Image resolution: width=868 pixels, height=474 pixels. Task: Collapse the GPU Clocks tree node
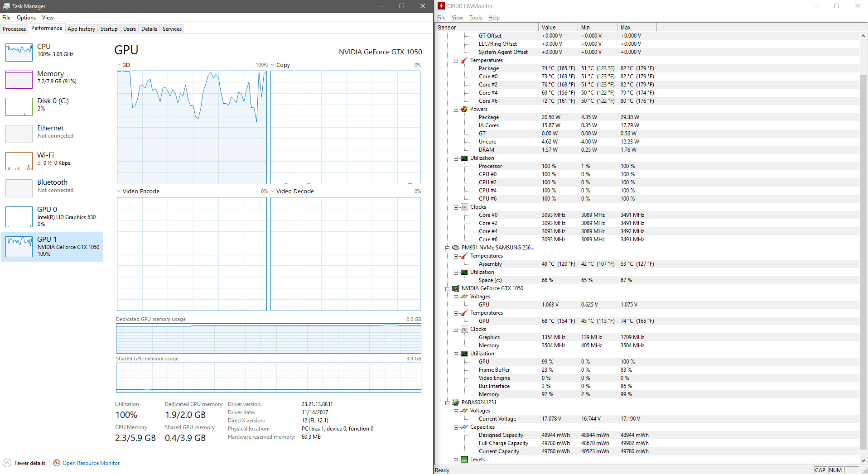(456, 329)
